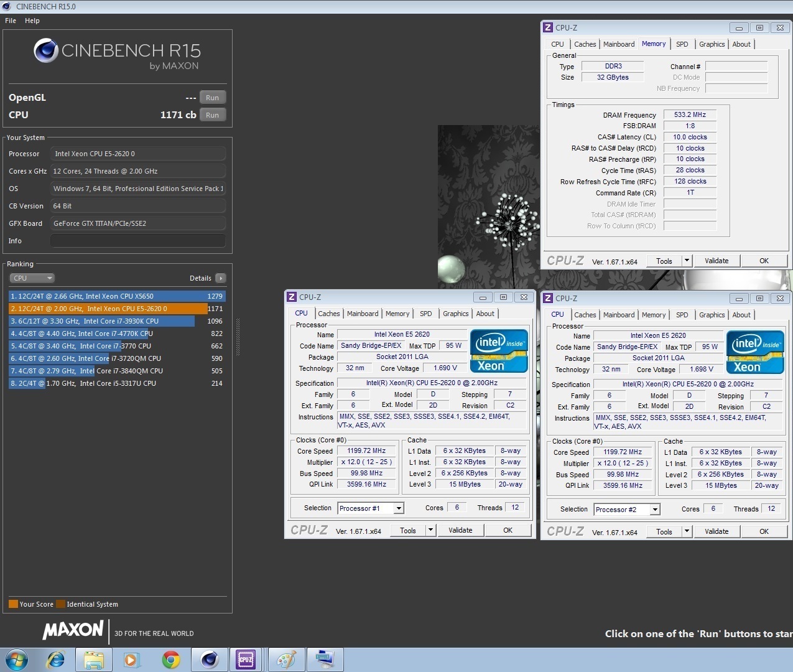Expand Selection dropdown showing Processor #2
This screenshot has height=672, width=793.
pos(655,510)
